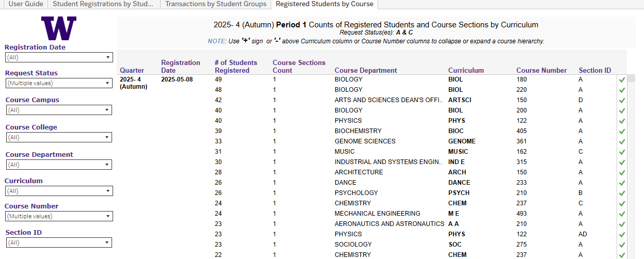Select the ARCHITECTURE department cell

pos(359,172)
